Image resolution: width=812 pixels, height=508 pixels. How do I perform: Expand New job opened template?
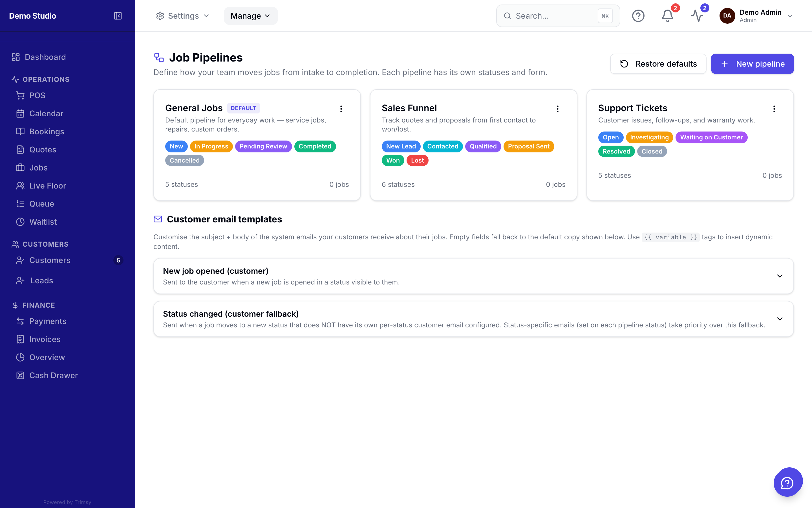coord(780,276)
